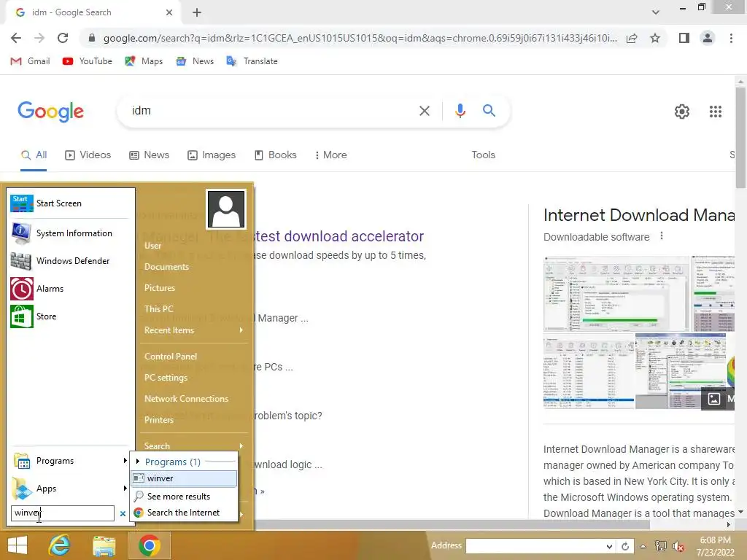Clear the Google search box with X
The height and width of the screenshot is (560, 747).
coord(424,111)
